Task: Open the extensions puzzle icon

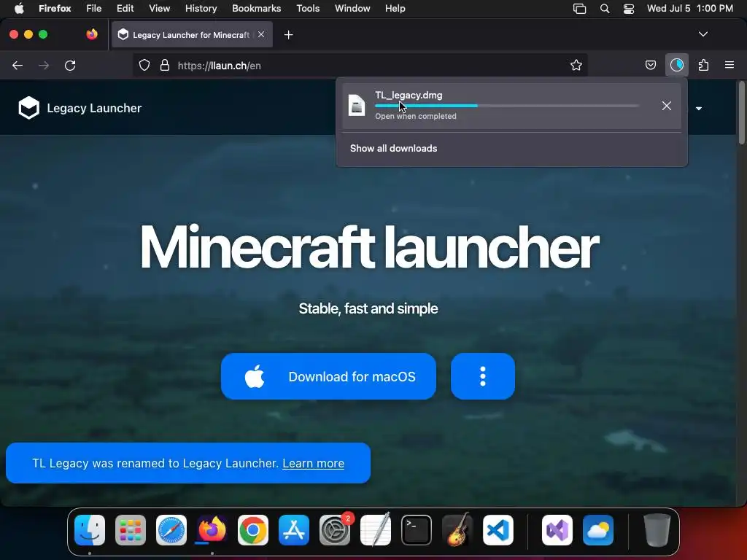Action: tap(703, 65)
